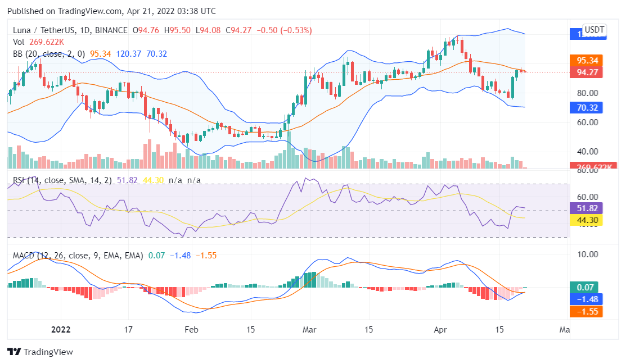This screenshot has width=626, height=364.
Task: Click the 2022 label on the time axis
Action: pyautogui.click(x=61, y=330)
